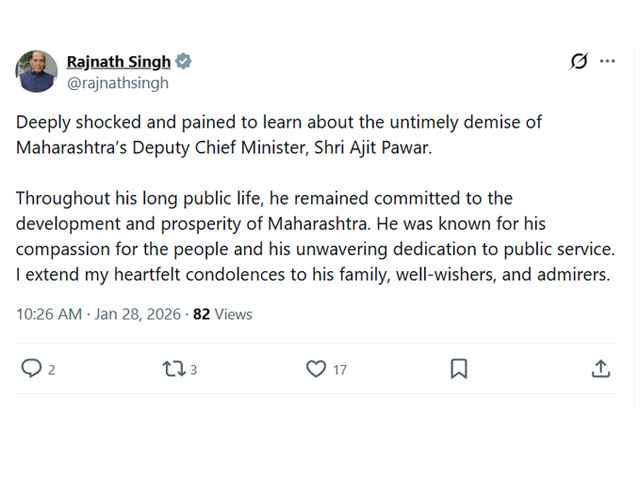Viewport: 640px width, 480px height.
Task: View the 82 Views analytics
Action: (x=222, y=314)
